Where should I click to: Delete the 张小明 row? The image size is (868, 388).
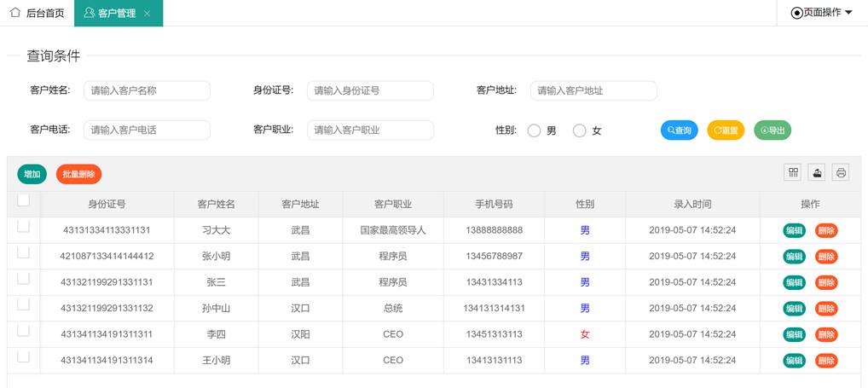pyautogui.click(x=826, y=257)
